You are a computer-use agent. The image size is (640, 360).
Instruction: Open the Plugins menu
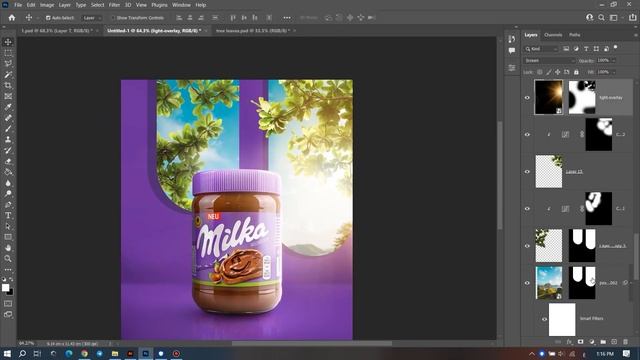point(160,5)
